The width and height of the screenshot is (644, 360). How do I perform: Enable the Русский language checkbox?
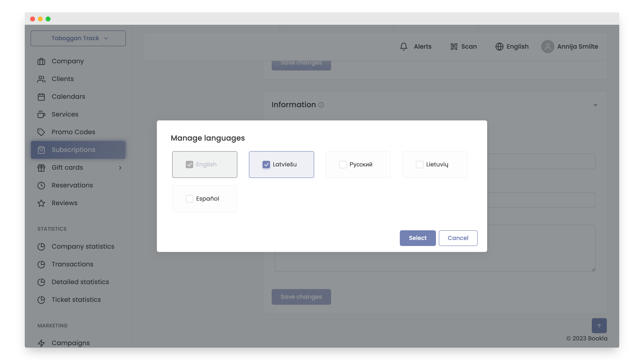click(343, 164)
